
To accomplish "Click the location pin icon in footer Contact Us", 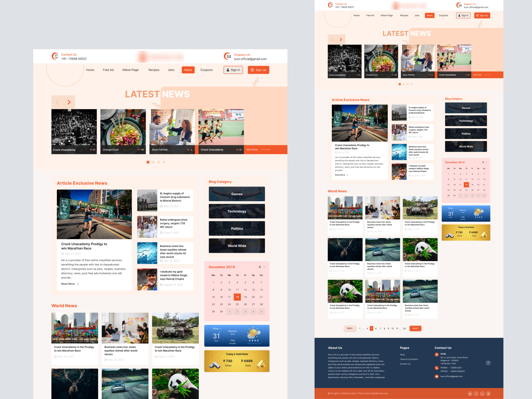I will tap(437, 354).
